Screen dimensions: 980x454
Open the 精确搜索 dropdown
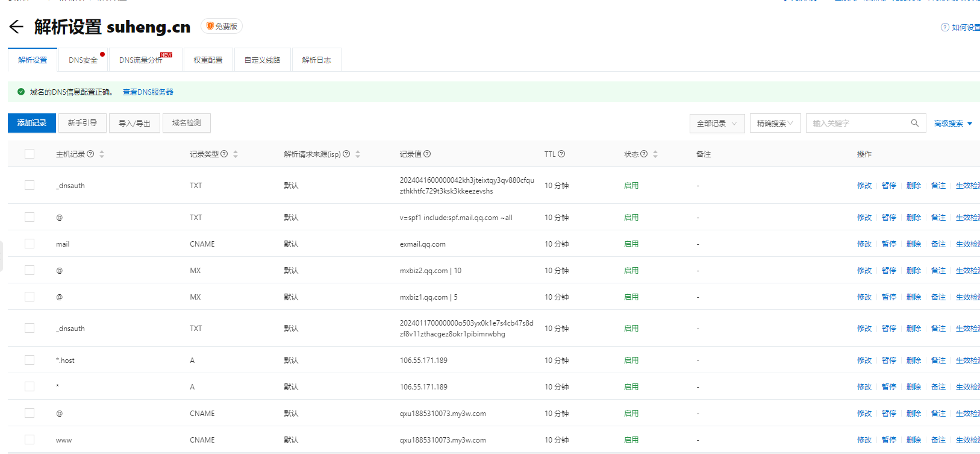click(x=775, y=123)
